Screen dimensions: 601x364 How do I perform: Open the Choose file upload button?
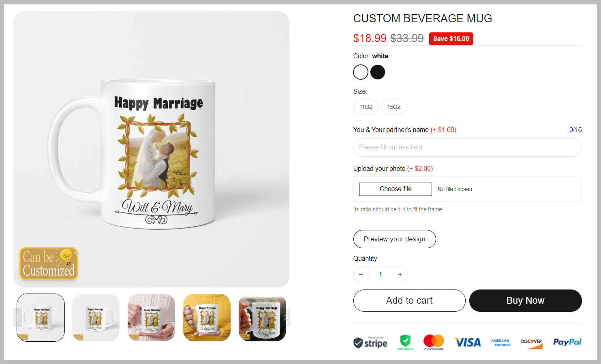click(x=396, y=189)
